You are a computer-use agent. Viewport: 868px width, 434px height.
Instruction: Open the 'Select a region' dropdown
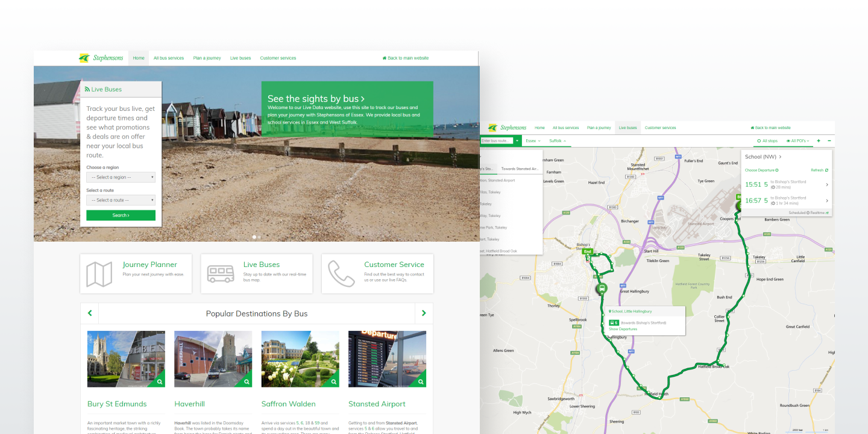pyautogui.click(x=121, y=177)
